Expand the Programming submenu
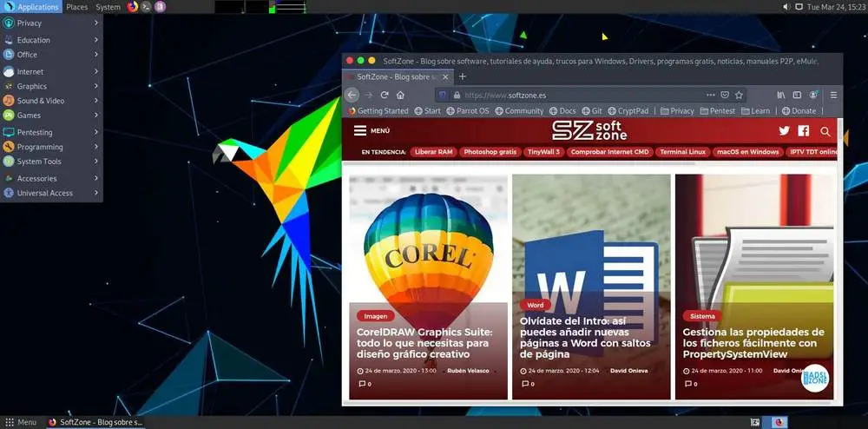The width and height of the screenshot is (868, 429). point(51,147)
